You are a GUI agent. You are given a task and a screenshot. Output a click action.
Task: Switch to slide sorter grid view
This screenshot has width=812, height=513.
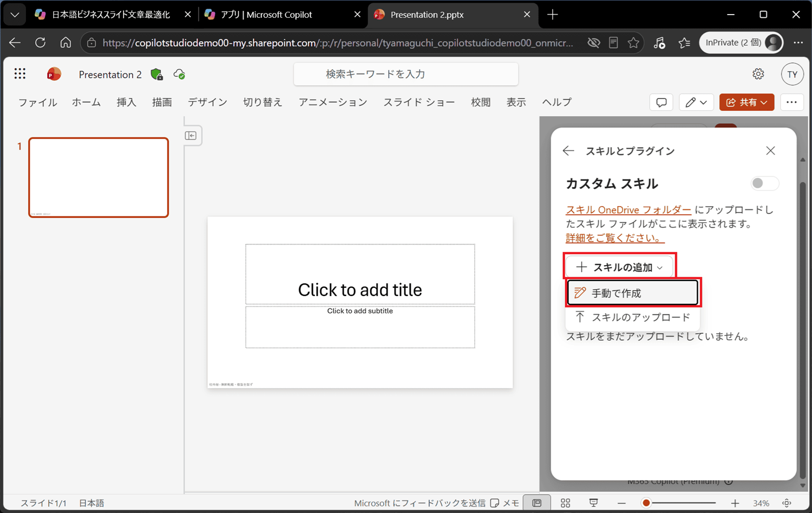(x=566, y=503)
